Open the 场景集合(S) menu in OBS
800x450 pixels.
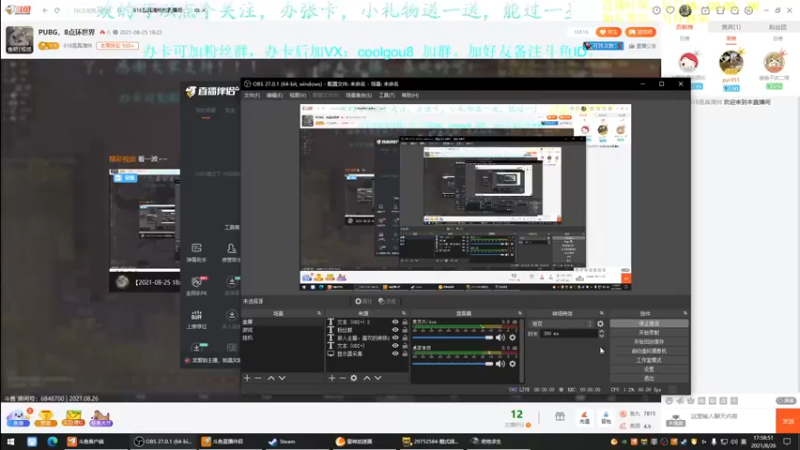[x=359, y=95]
